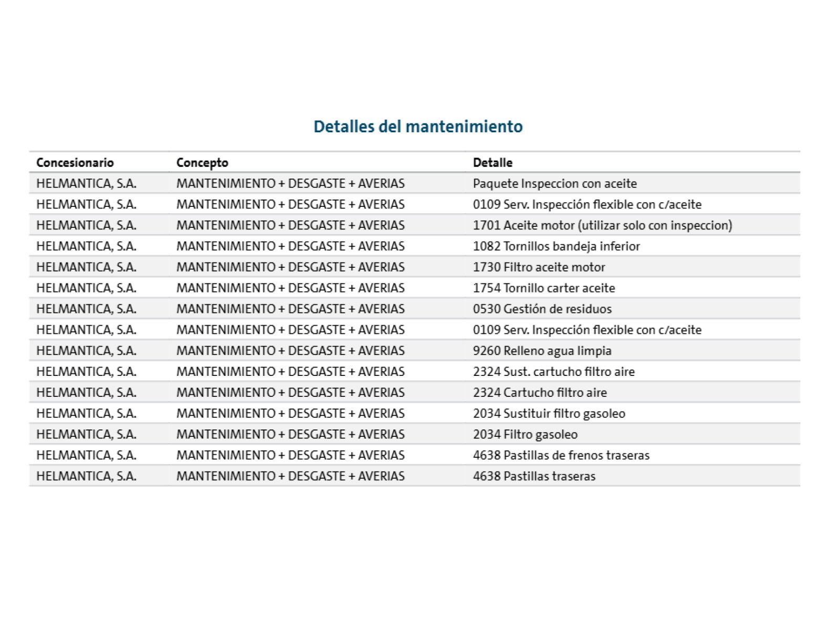This screenshot has height=630, width=840.
Task: Click '2324 Cartucho filtro aire' cell
Action: click(540, 393)
